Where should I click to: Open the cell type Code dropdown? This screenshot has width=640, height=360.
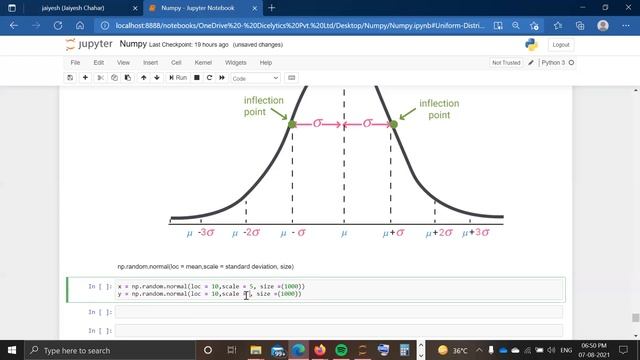(255, 78)
